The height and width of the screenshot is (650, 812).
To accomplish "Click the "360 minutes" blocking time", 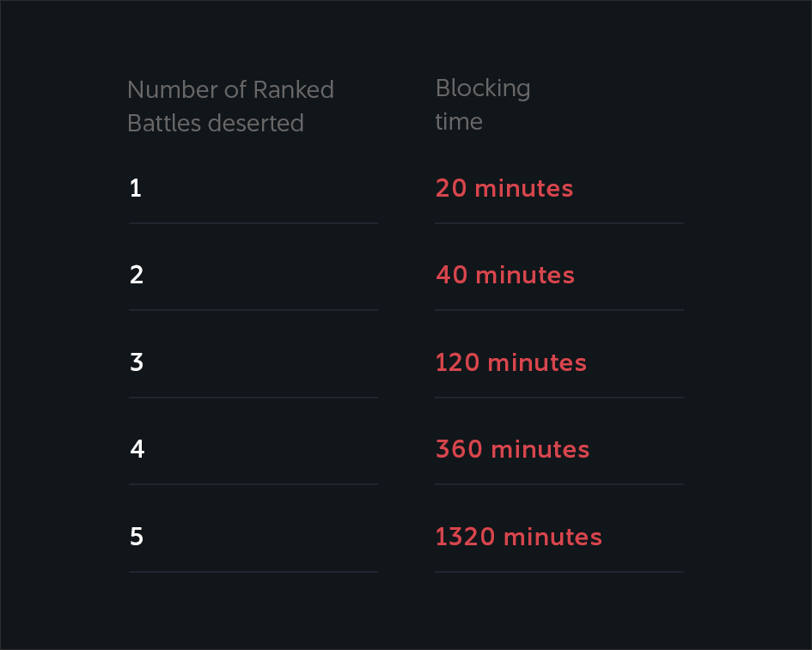I will tap(512, 449).
